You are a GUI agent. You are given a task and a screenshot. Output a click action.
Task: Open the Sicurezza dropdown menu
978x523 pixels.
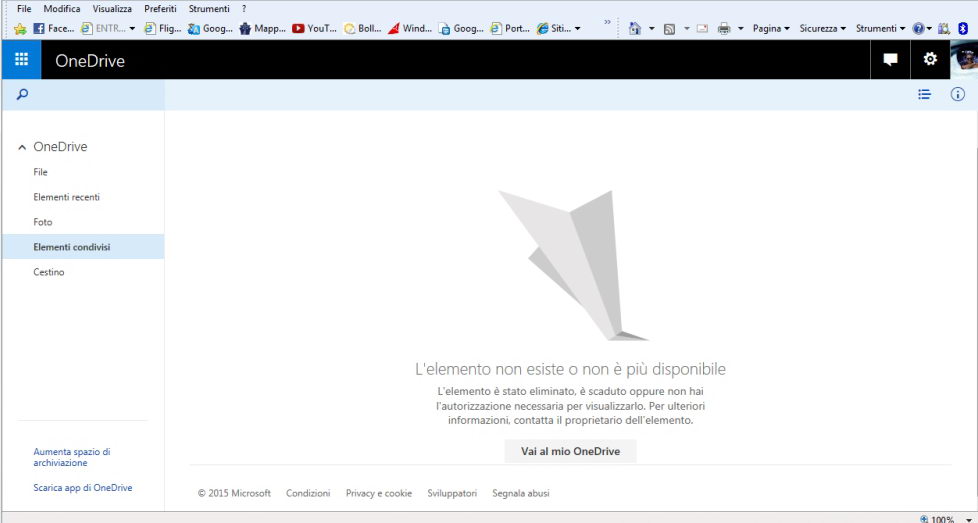coord(824,28)
